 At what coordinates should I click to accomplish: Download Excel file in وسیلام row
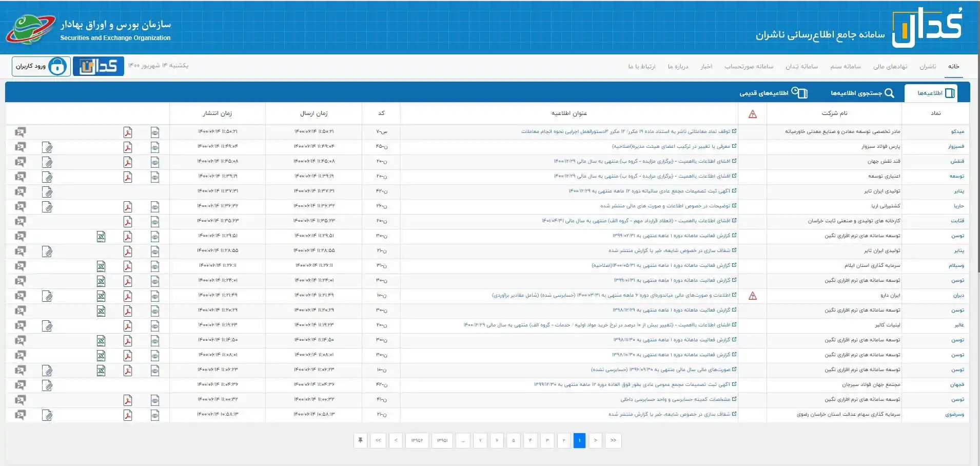click(101, 266)
